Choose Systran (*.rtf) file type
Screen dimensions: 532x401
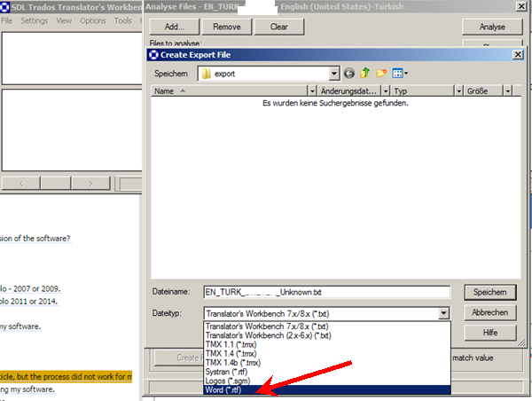[x=327, y=372]
